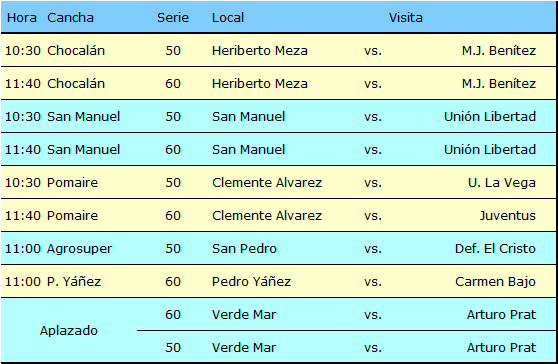Click the Hora column header

coord(22,18)
